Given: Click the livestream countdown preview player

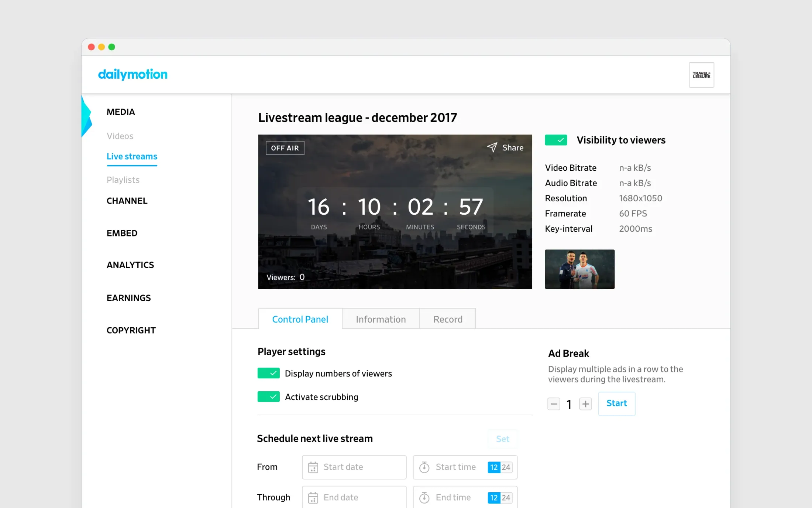Looking at the screenshot, I should click(395, 212).
